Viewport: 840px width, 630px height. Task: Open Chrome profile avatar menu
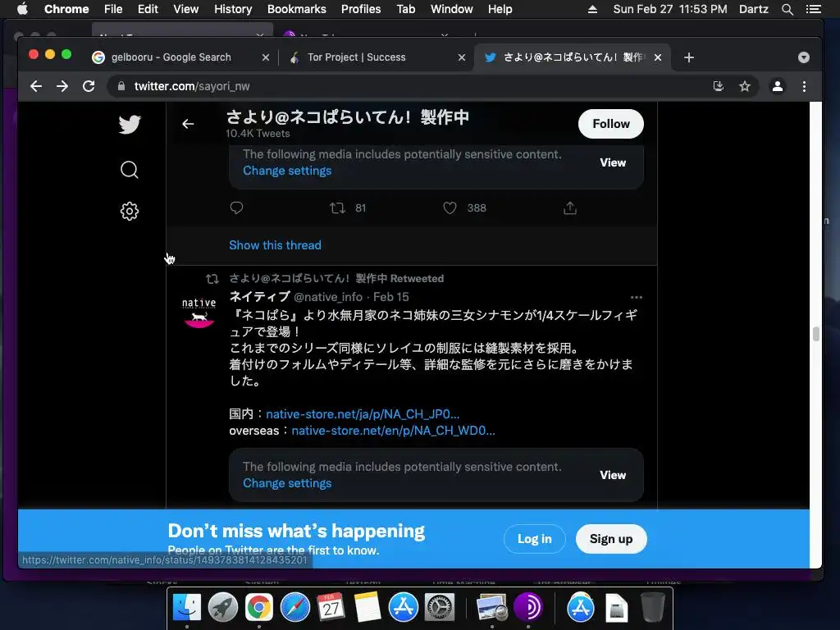pos(778,86)
